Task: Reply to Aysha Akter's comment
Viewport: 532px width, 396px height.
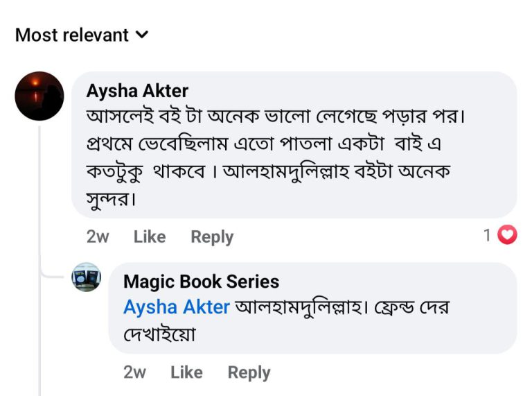Action: 212,236
